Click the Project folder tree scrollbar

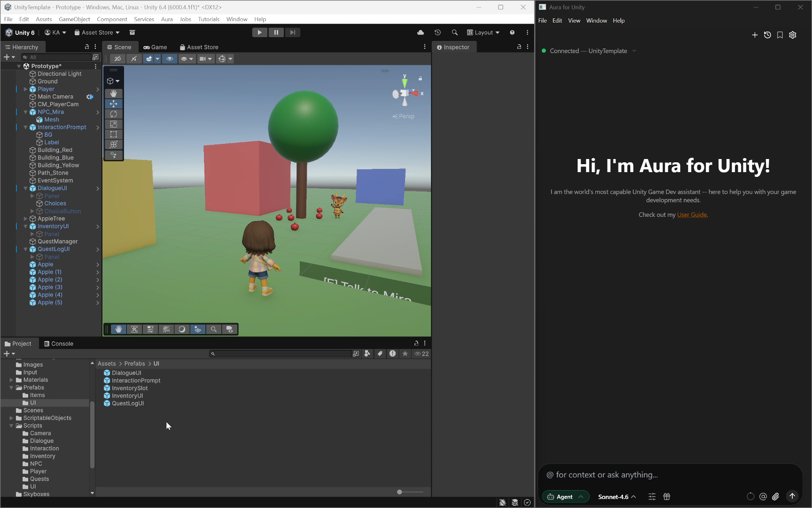(92, 434)
